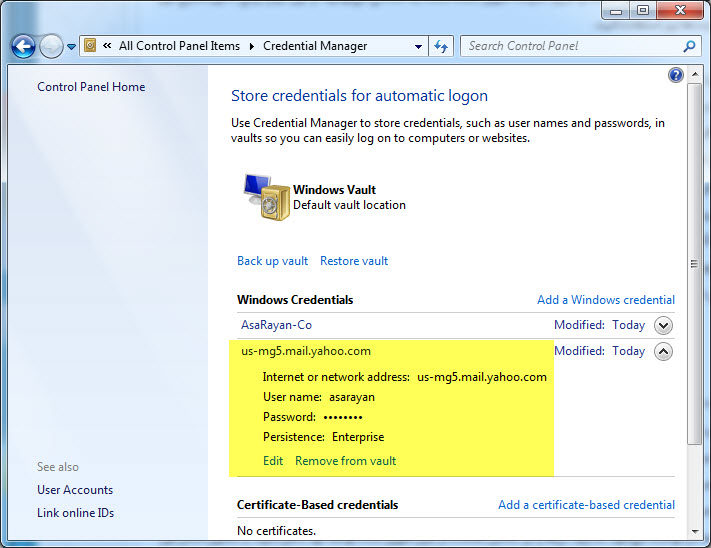Click the Windows Vault safe icon
This screenshot has height=548, width=711.
coord(264,196)
